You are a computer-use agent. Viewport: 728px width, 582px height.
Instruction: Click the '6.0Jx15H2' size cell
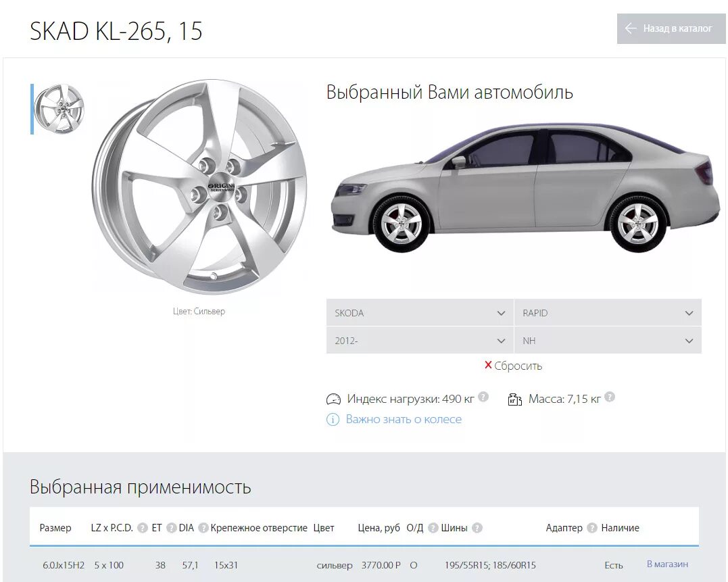point(64,565)
